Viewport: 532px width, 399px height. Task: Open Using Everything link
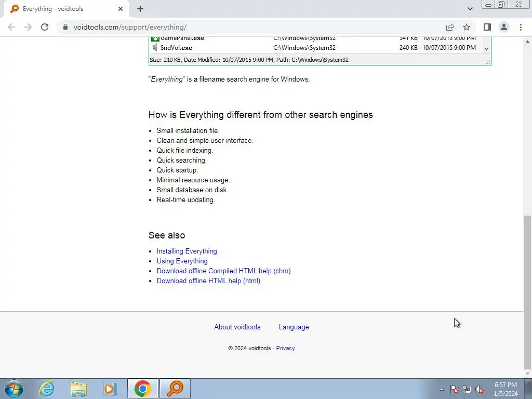pos(182,261)
